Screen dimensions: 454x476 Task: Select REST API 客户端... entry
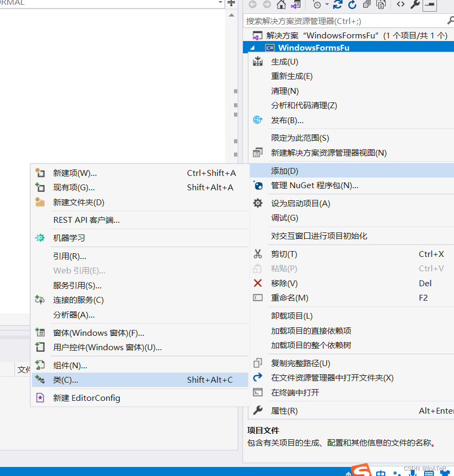tap(140, 220)
